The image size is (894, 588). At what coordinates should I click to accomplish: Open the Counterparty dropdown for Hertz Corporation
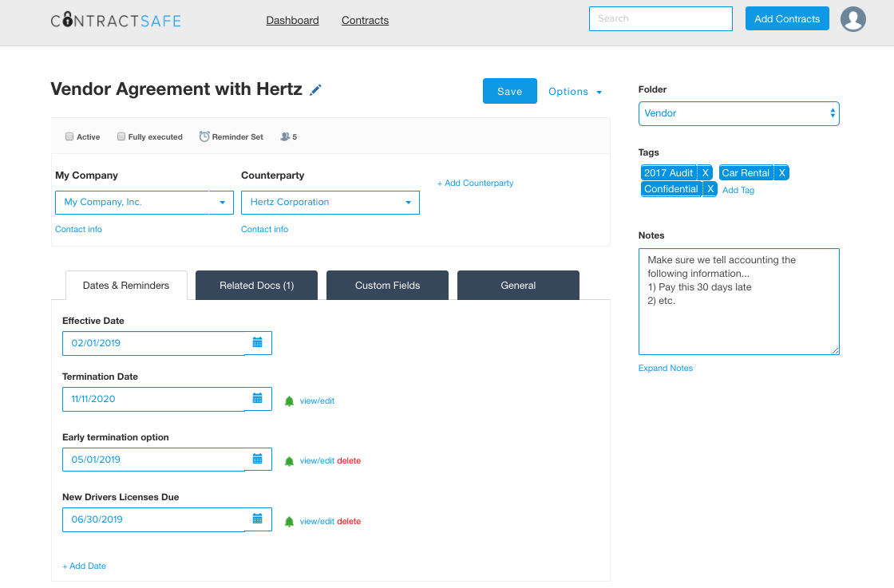pos(407,202)
